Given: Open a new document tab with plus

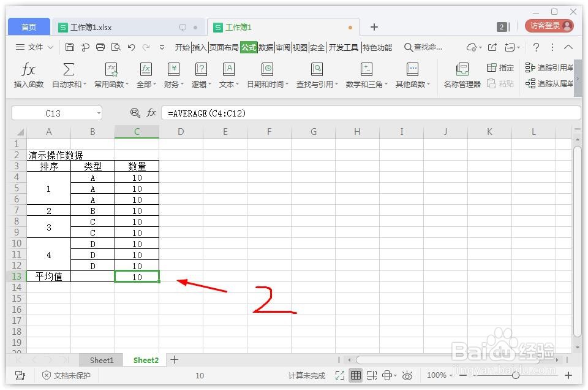Looking at the screenshot, I should 374,27.
